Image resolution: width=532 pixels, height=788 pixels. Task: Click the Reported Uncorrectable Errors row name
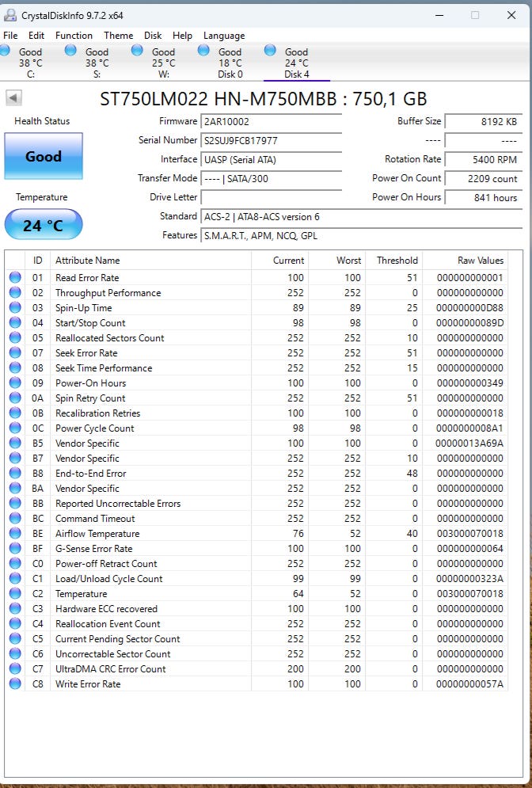117,503
